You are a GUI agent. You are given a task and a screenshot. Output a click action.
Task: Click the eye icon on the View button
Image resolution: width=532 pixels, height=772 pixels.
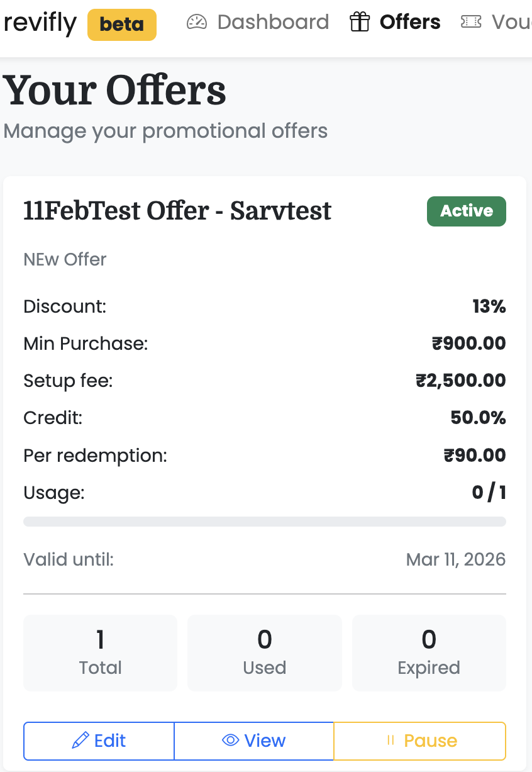tap(230, 741)
